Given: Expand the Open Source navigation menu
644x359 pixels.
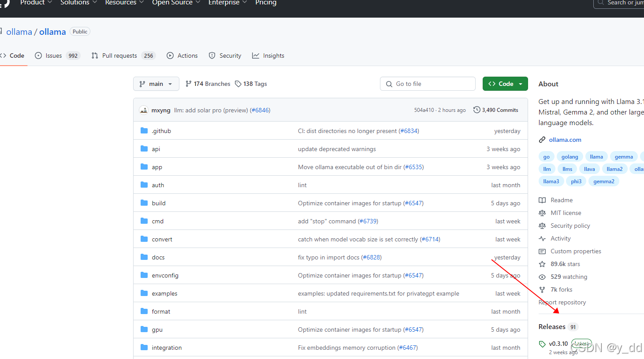Looking at the screenshot, I should click(176, 3).
